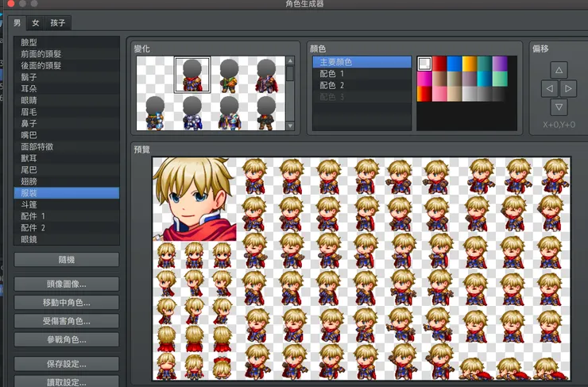588x387 pixels.
Task: Open 參戰角色... export button
Action: (x=67, y=340)
